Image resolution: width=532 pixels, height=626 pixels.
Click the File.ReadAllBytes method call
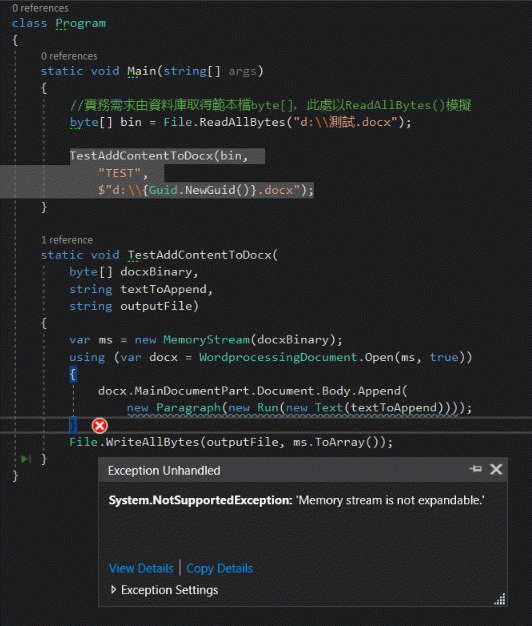point(224,122)
